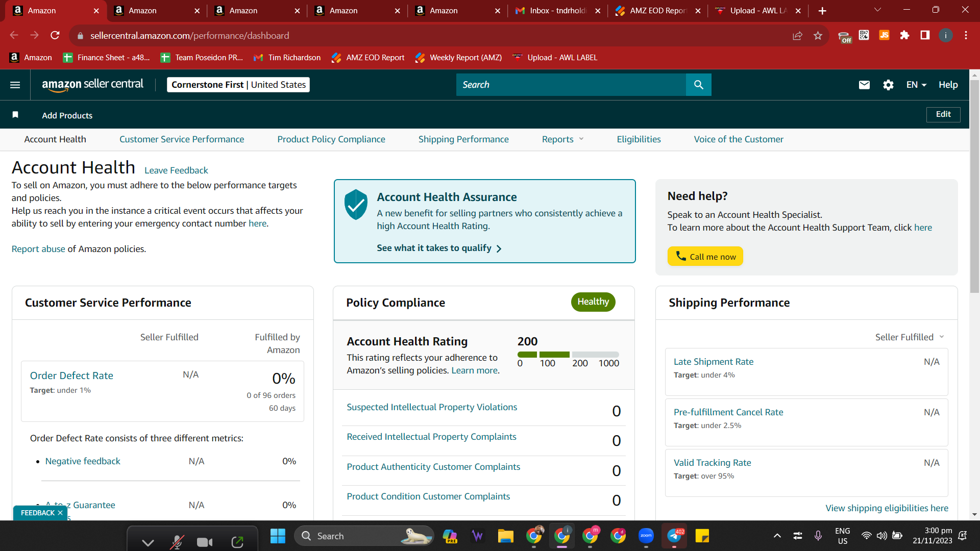Open the Eligibilities menu item
The width and height of the screenshot is (980, 551).
click(639, 139)
